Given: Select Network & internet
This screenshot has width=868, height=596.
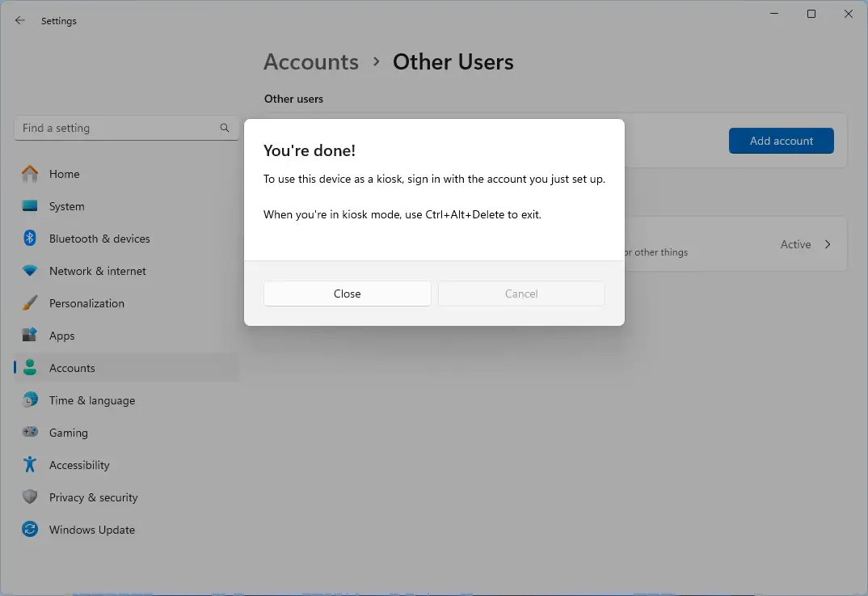Looking at the screenshot, I should (127, 271).
